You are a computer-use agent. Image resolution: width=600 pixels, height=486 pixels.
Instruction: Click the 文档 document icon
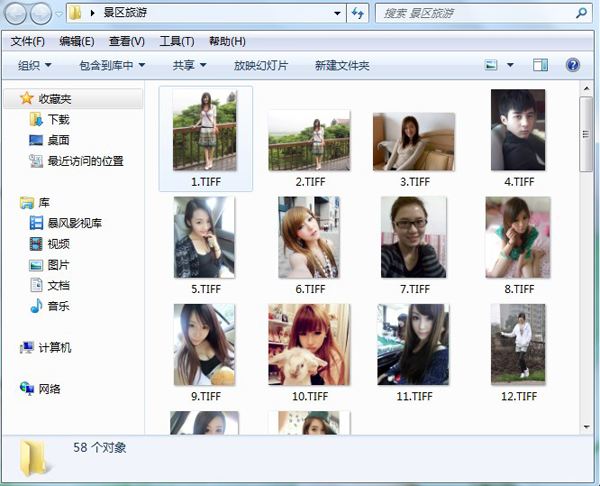[x=36, y=285]
